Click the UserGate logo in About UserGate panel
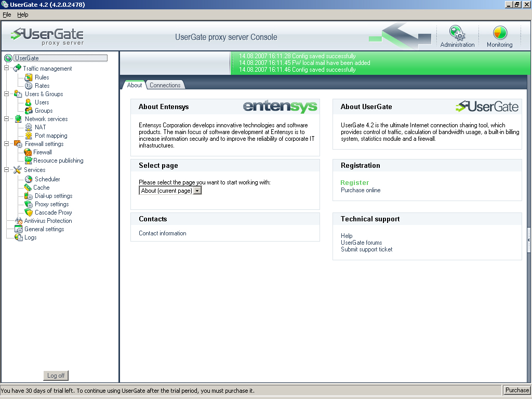The height and width of the screenshot is (399, 532). click(x=487, y=107)
